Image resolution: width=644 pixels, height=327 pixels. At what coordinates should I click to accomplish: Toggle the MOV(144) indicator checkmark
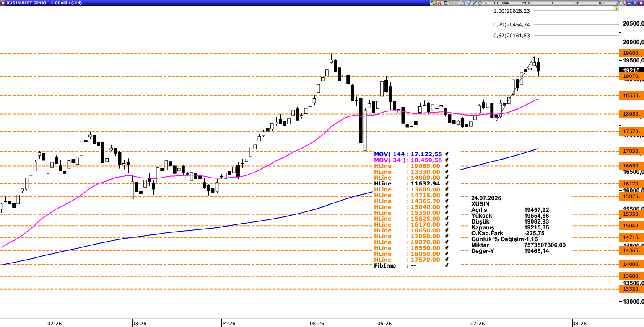point(447,154)
